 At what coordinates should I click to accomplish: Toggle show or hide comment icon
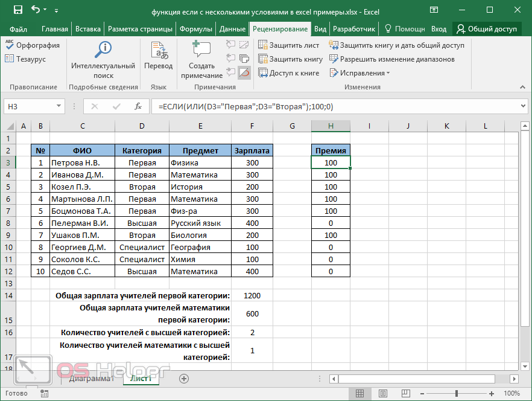(244, 45)
